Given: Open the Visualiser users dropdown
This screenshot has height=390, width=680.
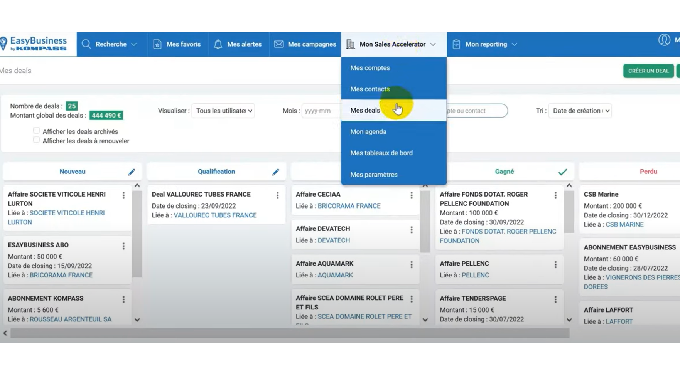Looking at the screenshot, I should click(x=223, y=111).
